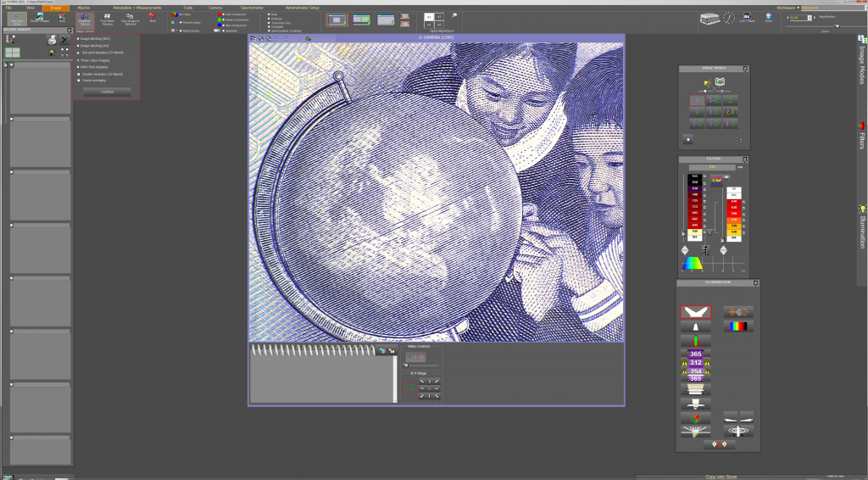Viewport: 868px width, 480px height.
Task: Select the Three colour imaging option
Action: 78,60
